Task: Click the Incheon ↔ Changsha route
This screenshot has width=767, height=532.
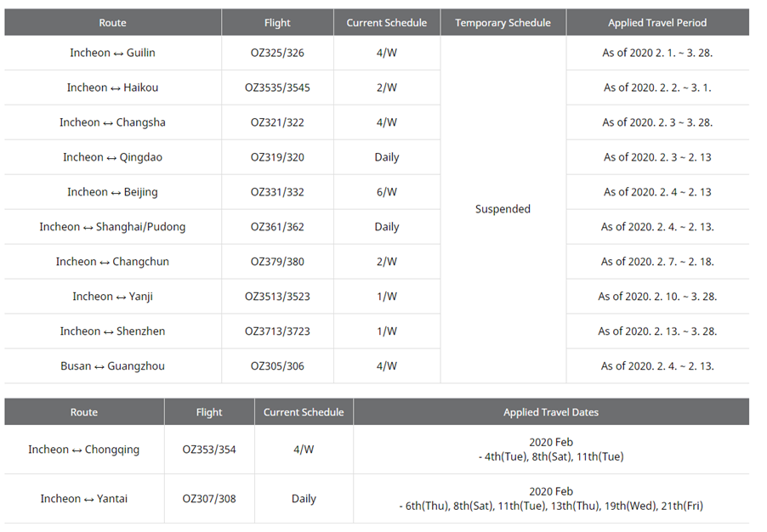Action: [x=112, y=122]
